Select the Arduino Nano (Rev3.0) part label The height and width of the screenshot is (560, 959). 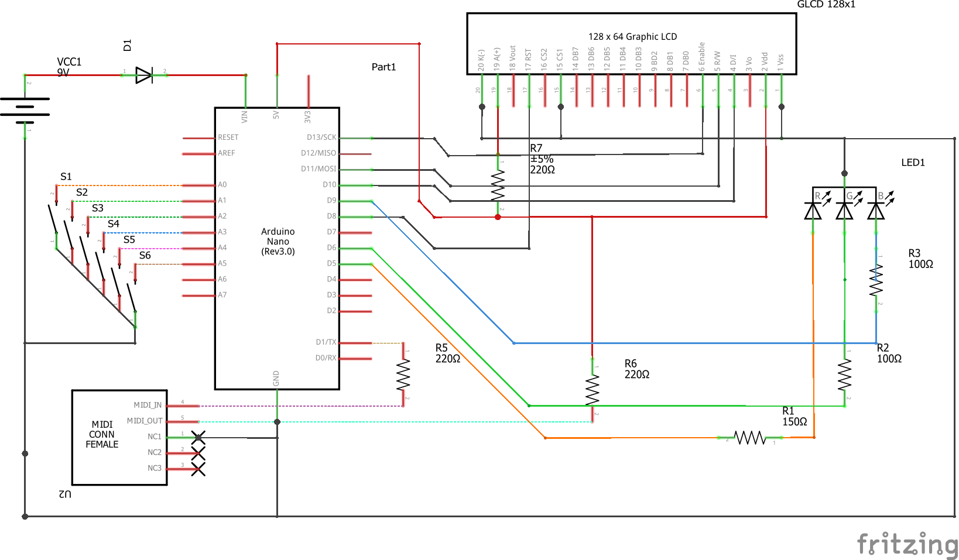click(x=278, y=242)
